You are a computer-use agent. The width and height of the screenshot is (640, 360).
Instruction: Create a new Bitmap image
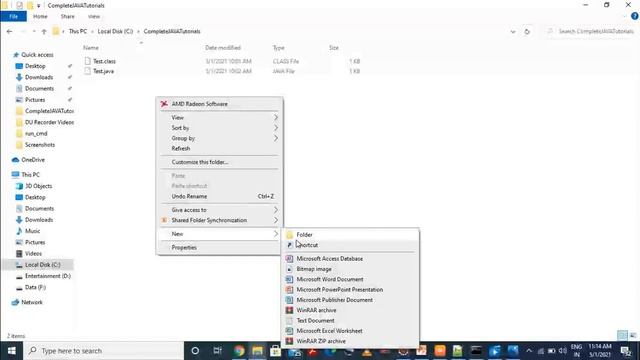350,269
